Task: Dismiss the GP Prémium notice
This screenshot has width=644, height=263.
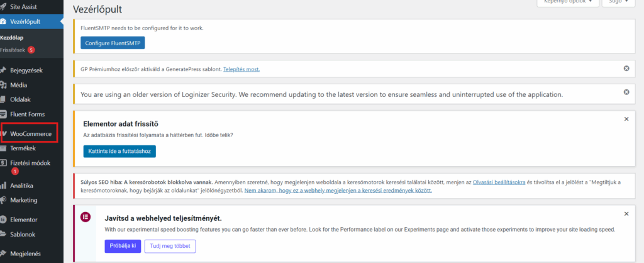Action: 626,68
